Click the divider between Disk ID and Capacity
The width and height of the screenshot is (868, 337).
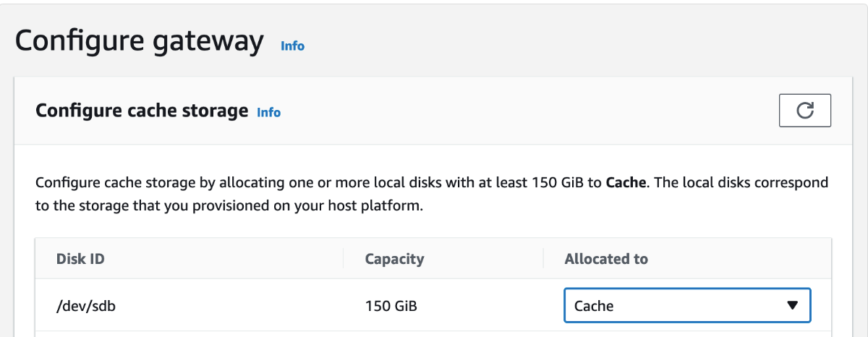tap(344, 258)
